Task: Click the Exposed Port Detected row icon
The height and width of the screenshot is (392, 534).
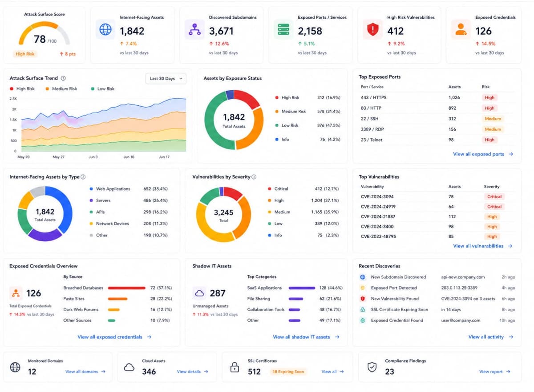Action: point(363,288)
